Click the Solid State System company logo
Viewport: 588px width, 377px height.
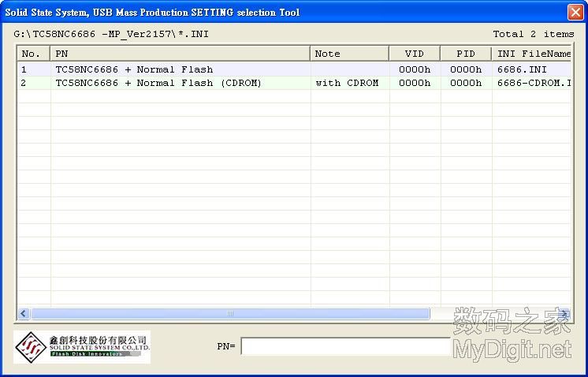(x=82, y=347)
